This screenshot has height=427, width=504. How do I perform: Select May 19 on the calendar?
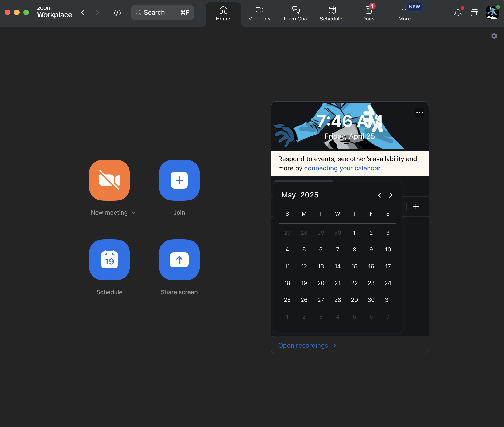pos(304,283)
